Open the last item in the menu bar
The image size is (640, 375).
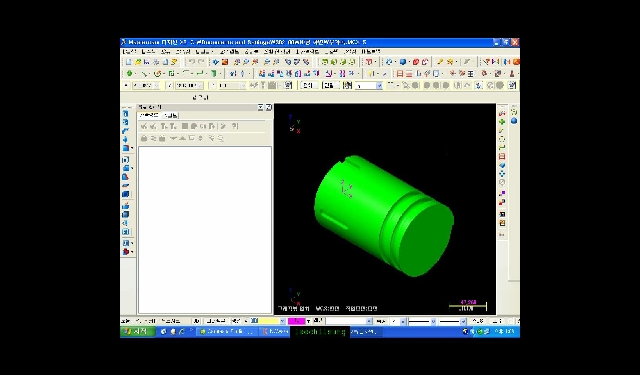point(371,52)
